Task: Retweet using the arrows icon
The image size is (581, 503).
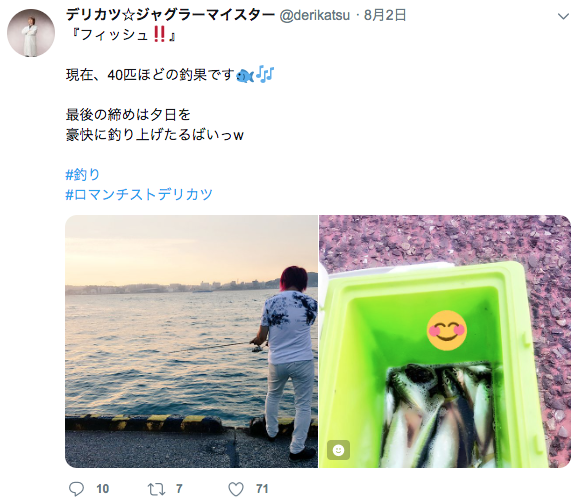Action: pyautogui.click(x=156, y=489)
